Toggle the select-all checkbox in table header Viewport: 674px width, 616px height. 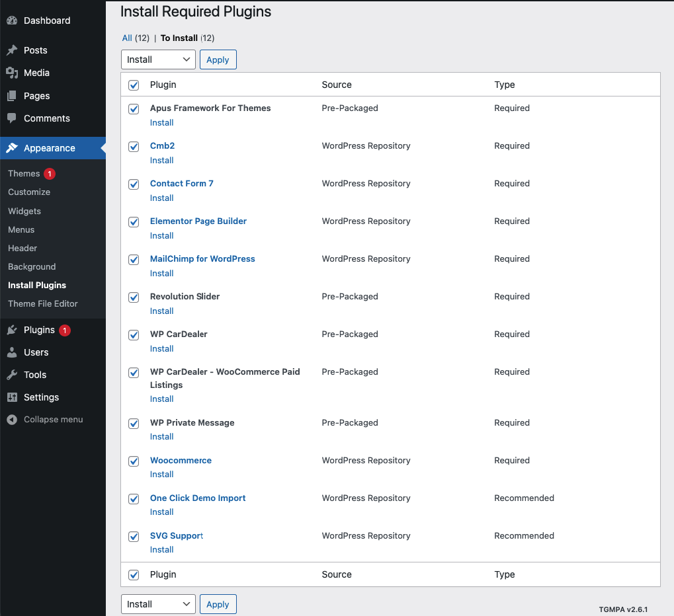click(x=134, y=85)
